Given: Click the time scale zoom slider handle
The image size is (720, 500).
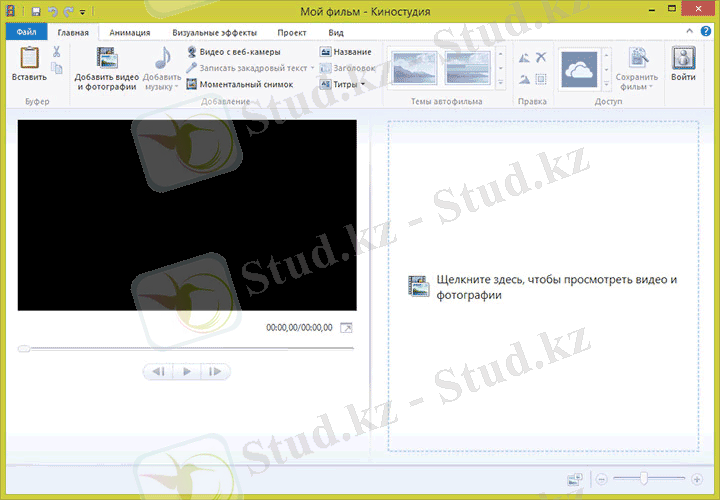Looking at the screenshot, I should pyautogui.click(x=644, y=478).
